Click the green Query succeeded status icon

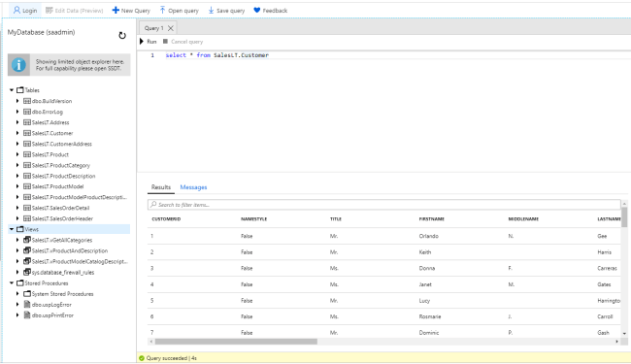click(x=142, y=358)
